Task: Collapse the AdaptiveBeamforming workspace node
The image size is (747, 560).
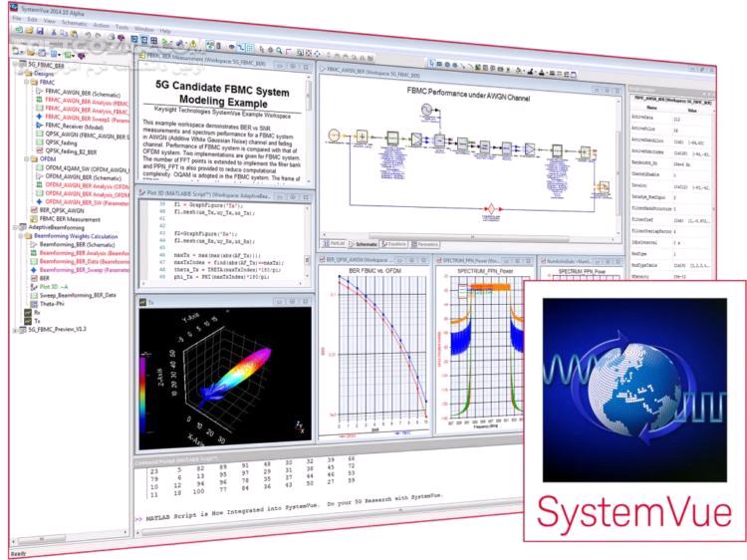Action: (16, 227)
